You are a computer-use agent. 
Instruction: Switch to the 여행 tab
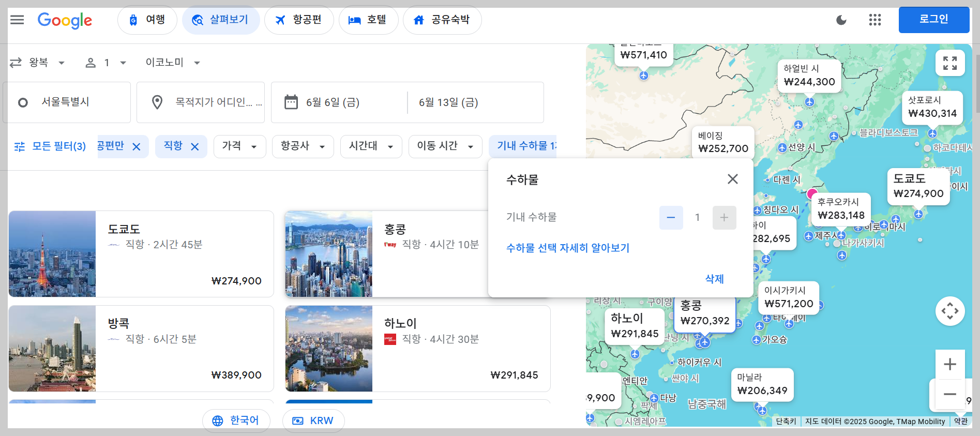(147, 20)
